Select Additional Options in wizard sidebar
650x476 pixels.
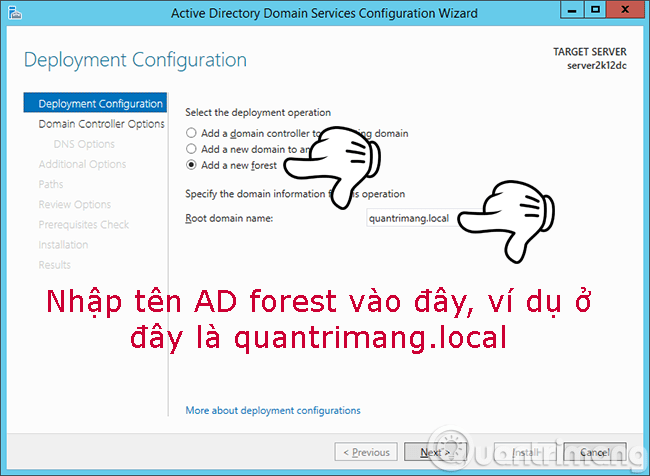(82, 164)
